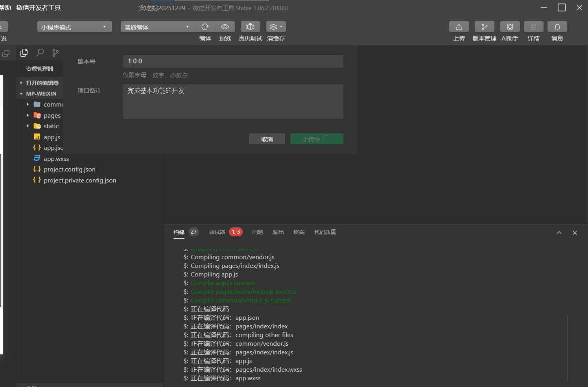Open the mini program mode dropdown
The width and height of the screenshot is (588, 387).
(74, 27)
